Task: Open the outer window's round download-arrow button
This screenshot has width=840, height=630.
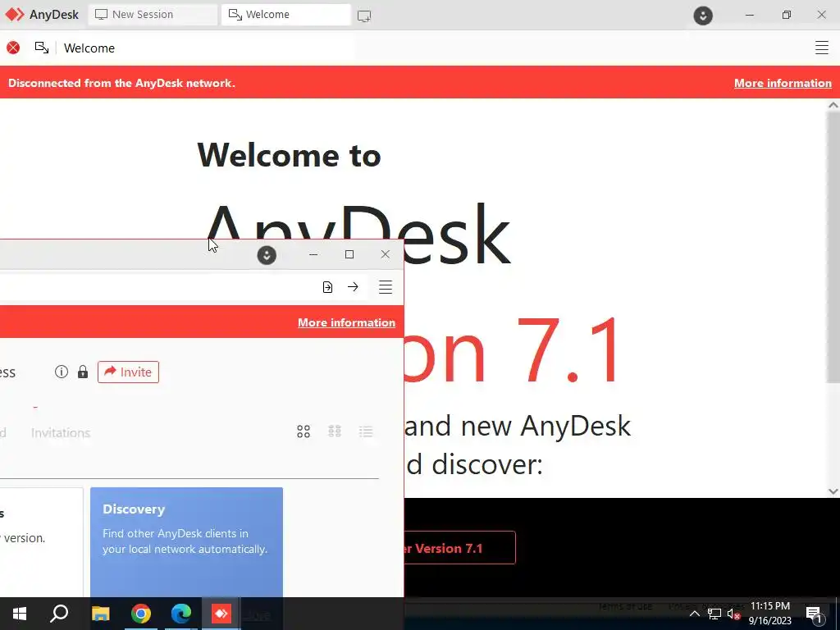Action: [703, 15]
